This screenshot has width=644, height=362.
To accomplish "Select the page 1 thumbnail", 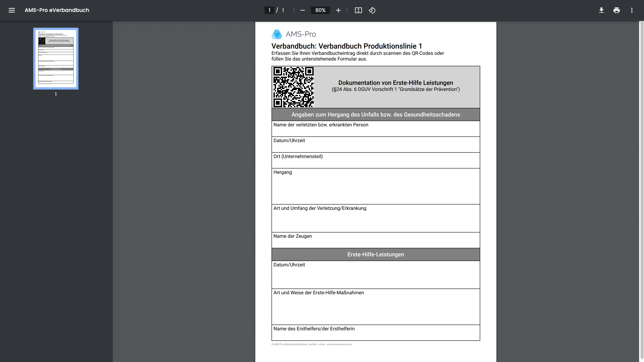I will pyautogui.click(x=56, y=59).
